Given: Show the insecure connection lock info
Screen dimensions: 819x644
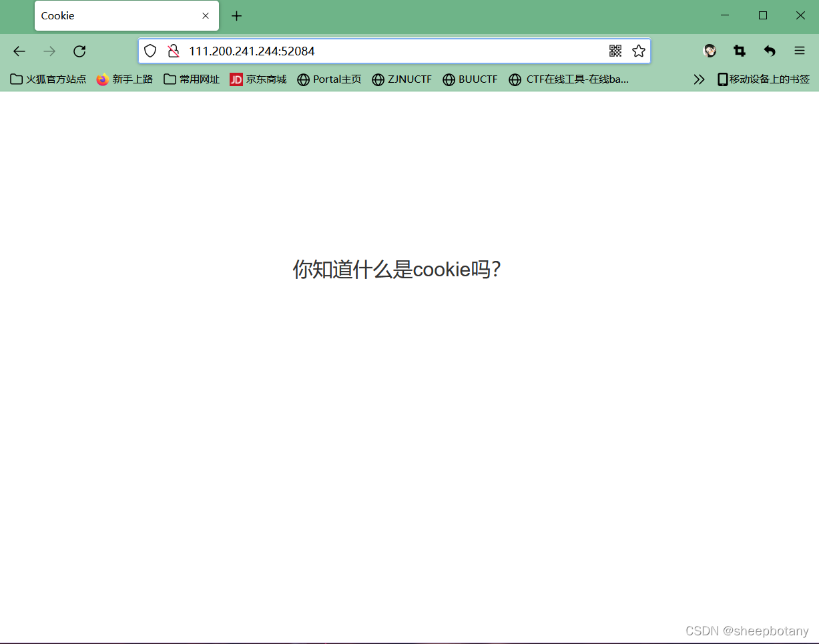Looking at the screenshot, I should pos(174,51).
